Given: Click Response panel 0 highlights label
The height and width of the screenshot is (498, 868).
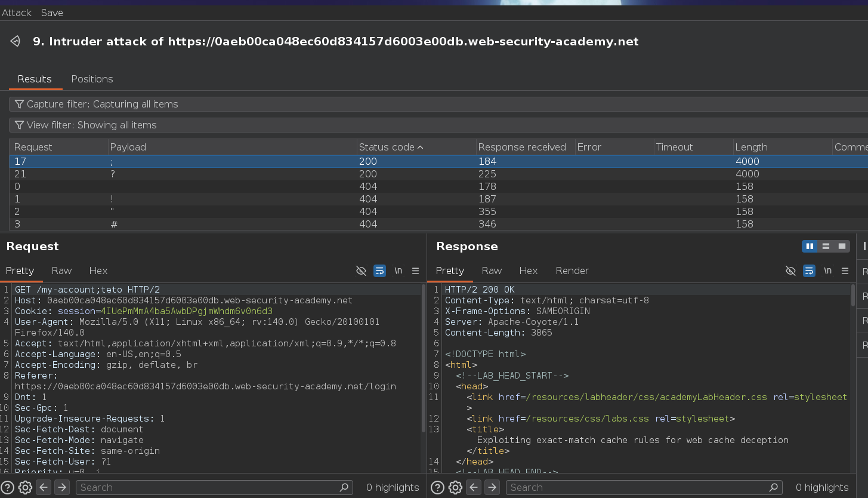Looking at the screenshot, I should (x=822, y=487).
